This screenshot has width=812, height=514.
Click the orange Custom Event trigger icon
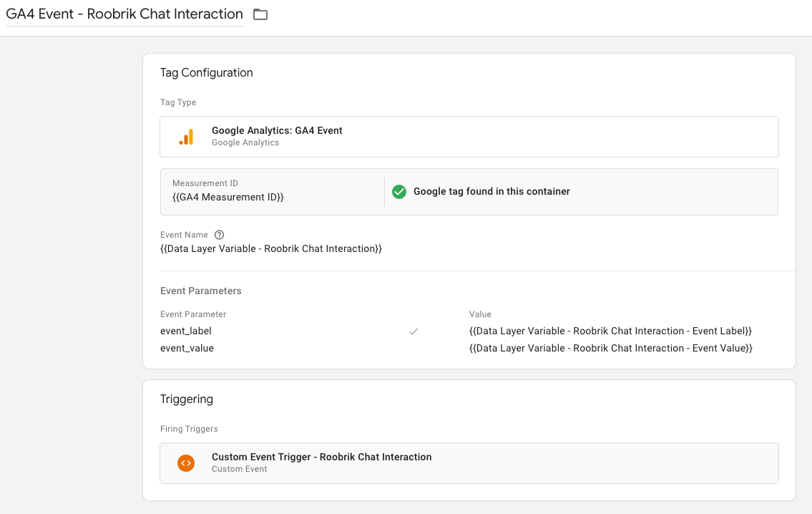pos(186,463)
